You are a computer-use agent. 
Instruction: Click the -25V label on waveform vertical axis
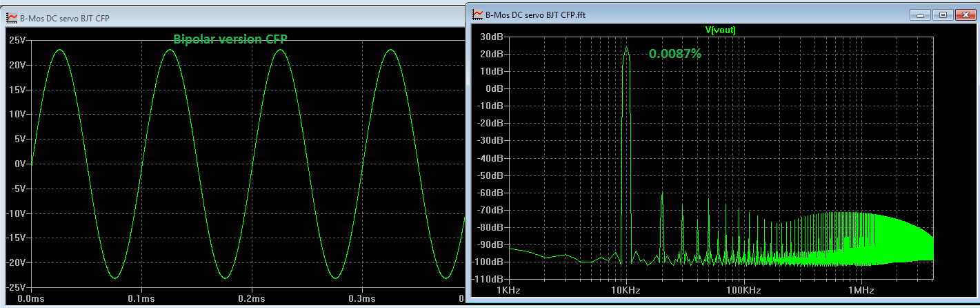click(17, 287)
